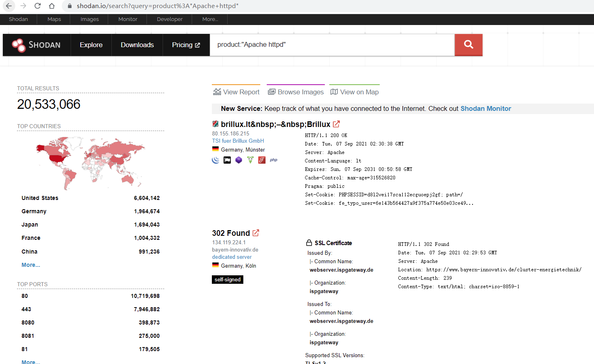Go to the Downloads section

coord(137,45)
